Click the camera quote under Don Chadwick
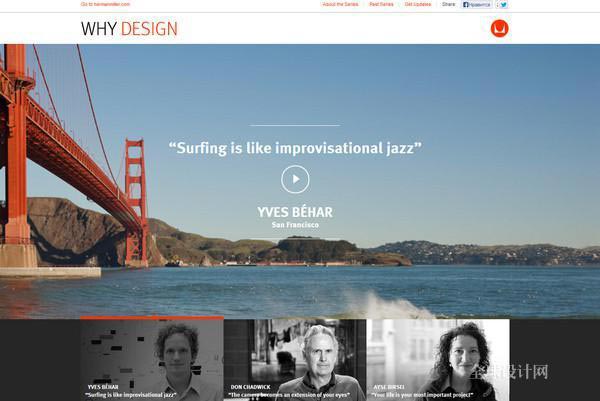 point(289,394)
